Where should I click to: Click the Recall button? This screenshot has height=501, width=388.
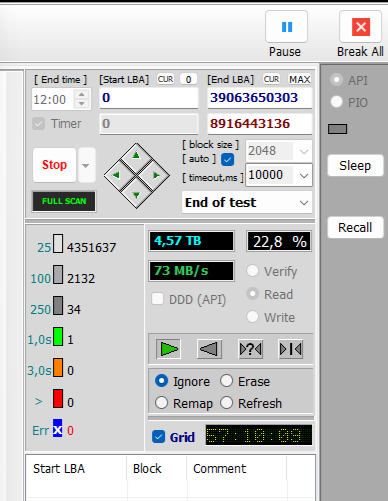tap(355, 227)
